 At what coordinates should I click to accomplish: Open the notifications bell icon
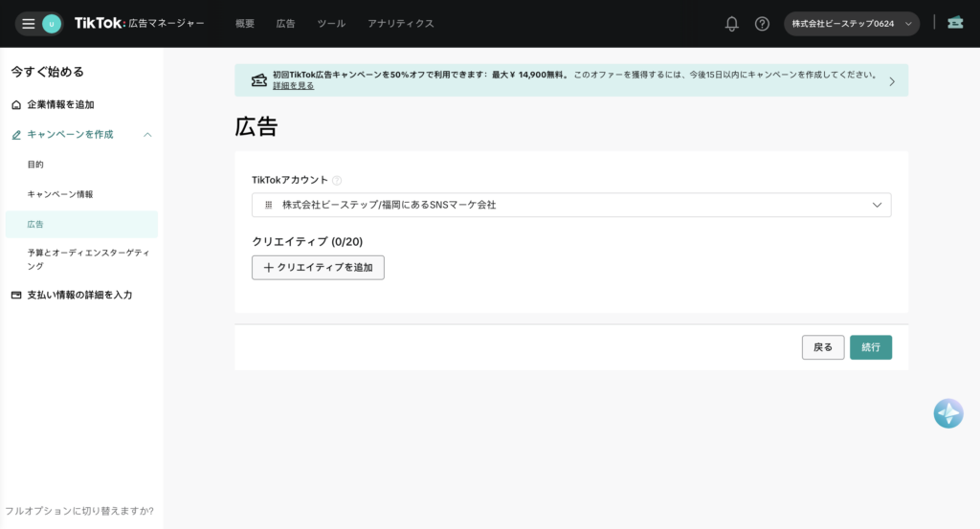pos(731,24)
